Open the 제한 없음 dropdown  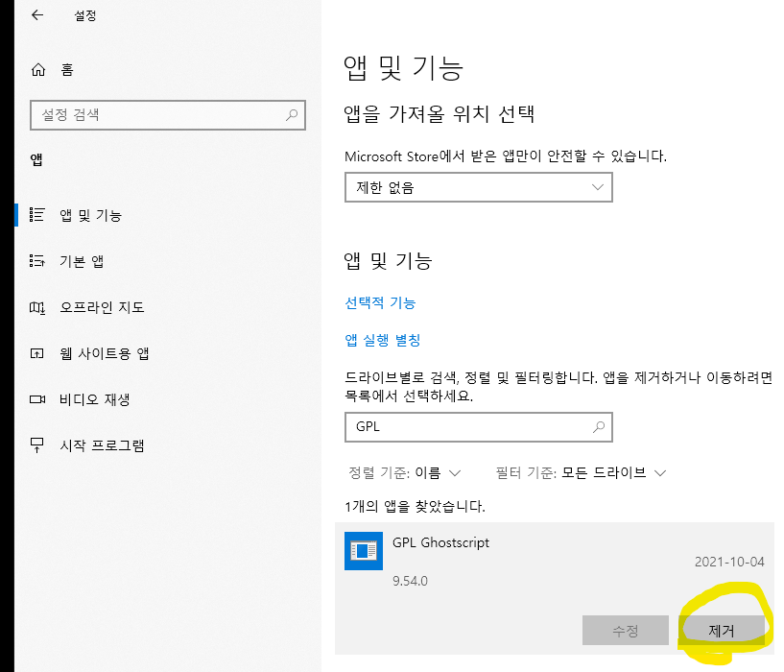[479, 187]
